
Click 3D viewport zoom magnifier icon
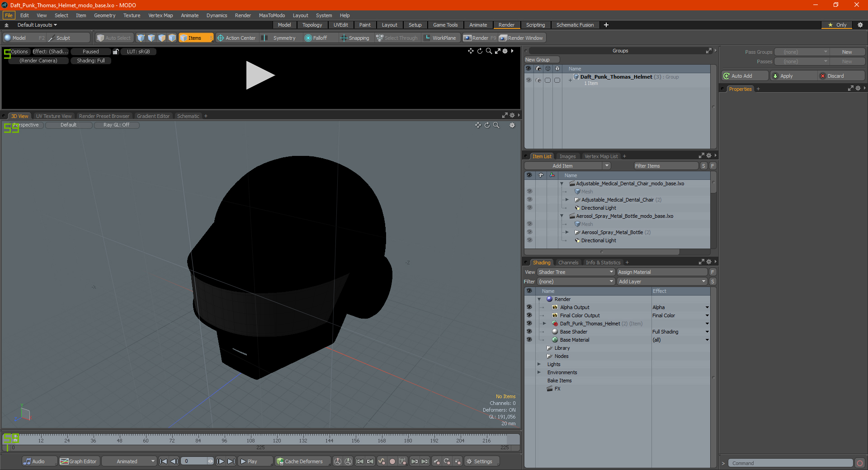coord(496,125)
